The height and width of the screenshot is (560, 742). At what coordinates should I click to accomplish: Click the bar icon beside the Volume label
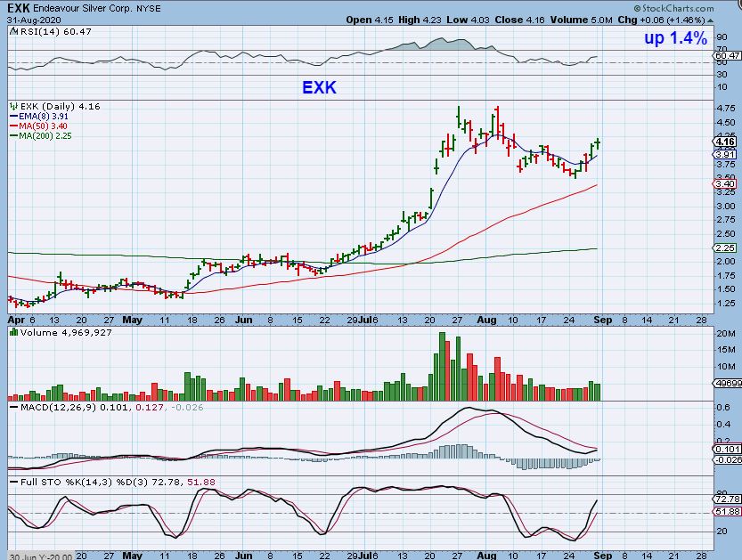pyautogui.click(x=13, y=332)
